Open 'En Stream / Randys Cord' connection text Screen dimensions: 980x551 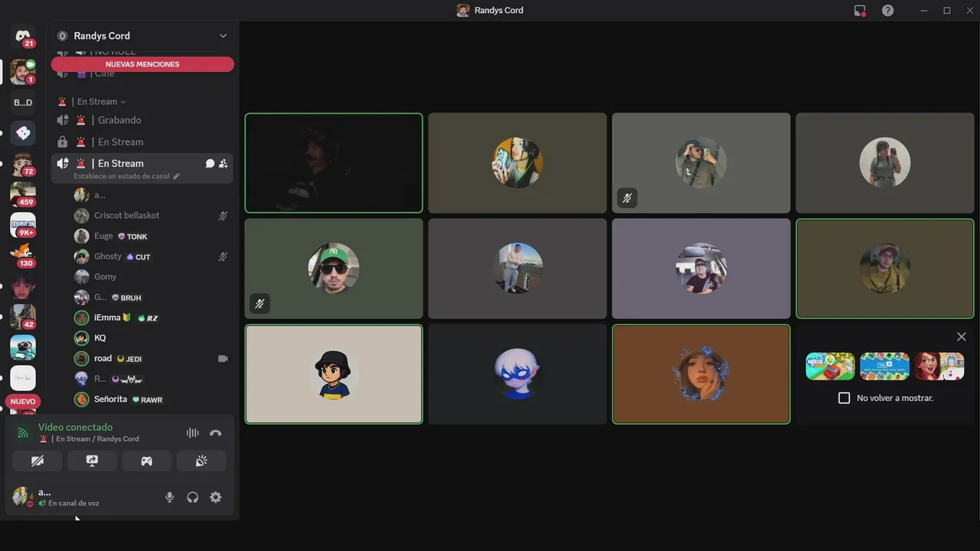(x=96, y=439)
